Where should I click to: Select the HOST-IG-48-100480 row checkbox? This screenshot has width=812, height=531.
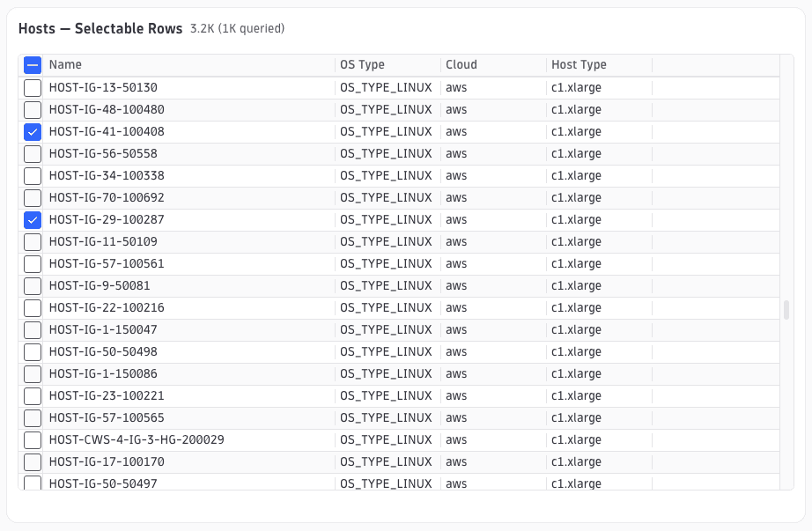pyautogui.click(x=33, y=110)
